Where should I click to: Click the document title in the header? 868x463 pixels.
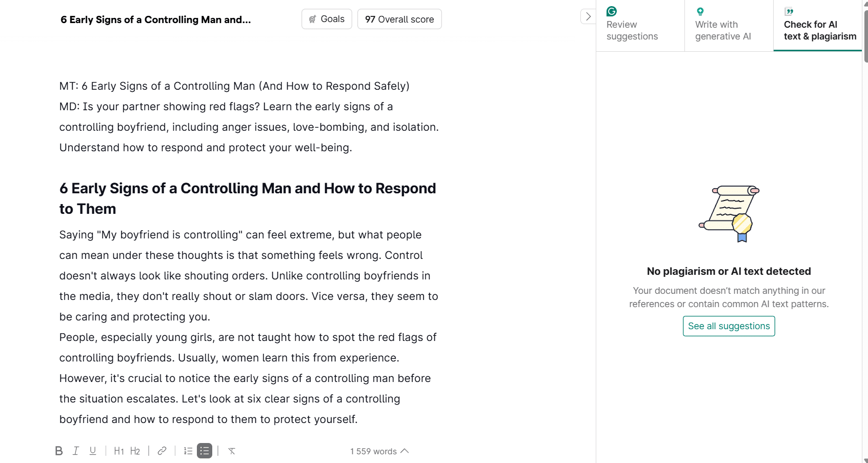tap(156, 19)
